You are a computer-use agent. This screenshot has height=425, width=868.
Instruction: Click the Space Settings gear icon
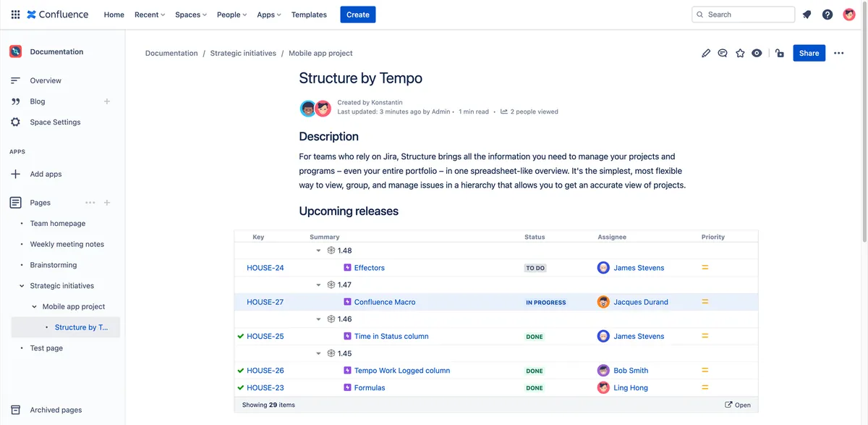[15, 122]
